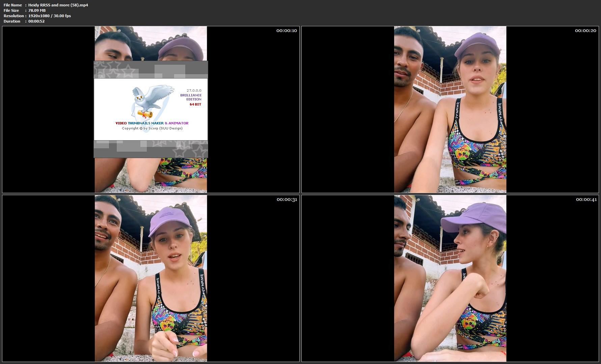This screenshot has height=364, width=601.
Task: Select the video frame stamped 00:00:41
Action: click(x=450, y=278)
